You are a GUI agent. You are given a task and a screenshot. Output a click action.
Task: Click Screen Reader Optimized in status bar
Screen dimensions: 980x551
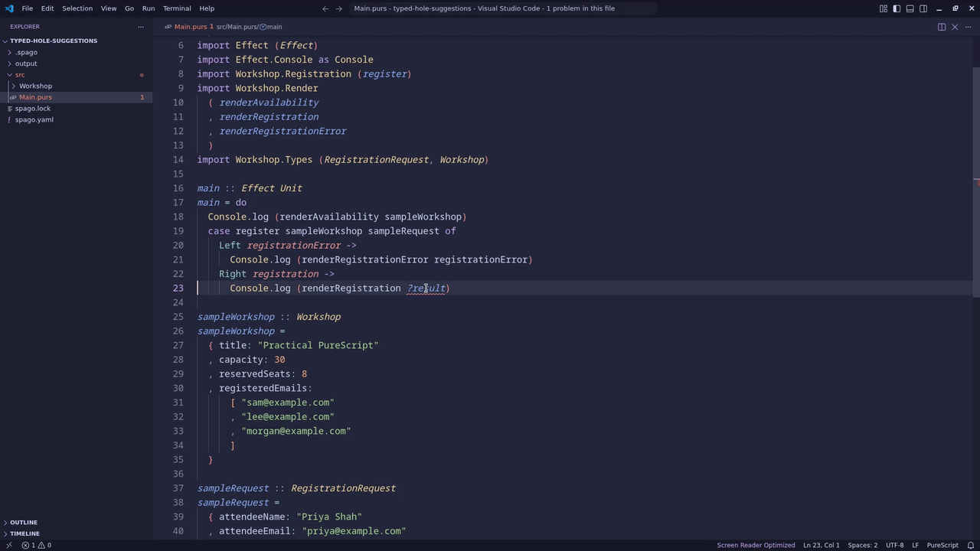tap(756, 545)
